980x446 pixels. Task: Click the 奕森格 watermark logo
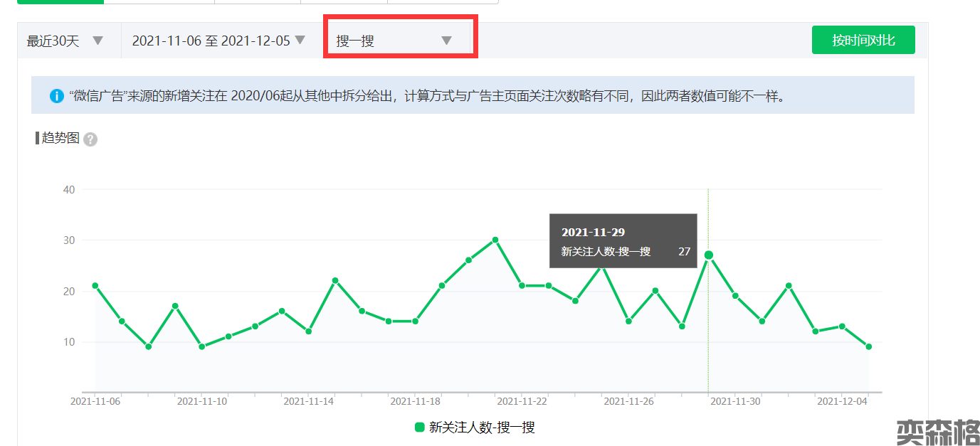pos(937,432)
